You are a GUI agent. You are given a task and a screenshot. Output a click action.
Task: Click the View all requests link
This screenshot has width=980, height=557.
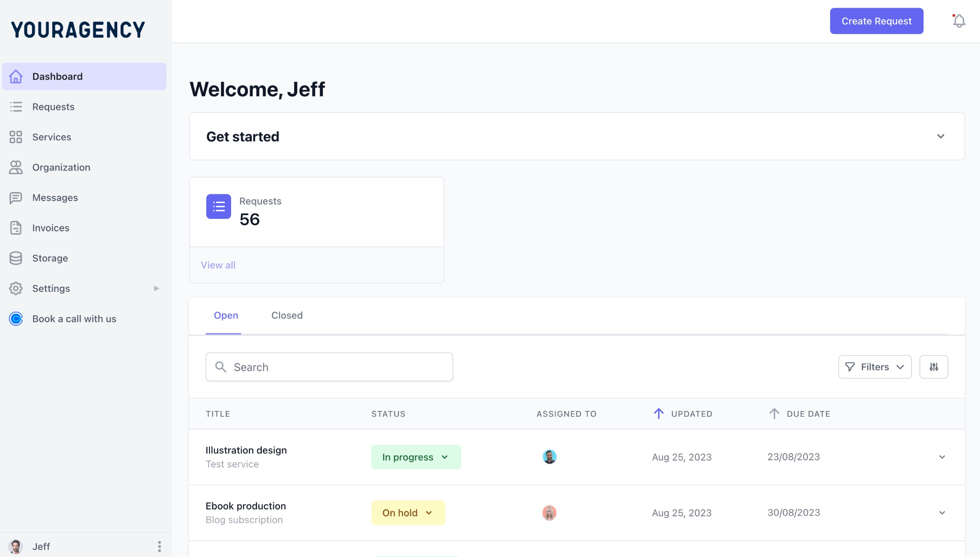click(218, 265)
